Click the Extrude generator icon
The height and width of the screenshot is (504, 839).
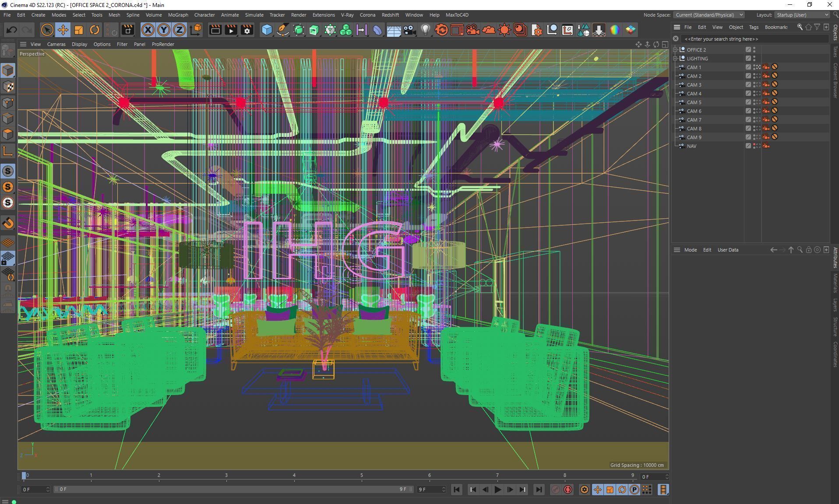coord(314,30)
